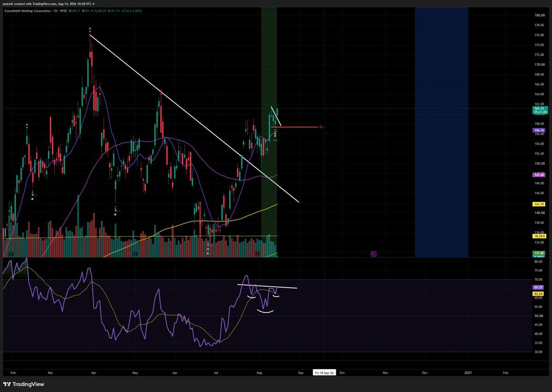
Task: Click the Apr label on the time axis
Action: click(94, 373)
